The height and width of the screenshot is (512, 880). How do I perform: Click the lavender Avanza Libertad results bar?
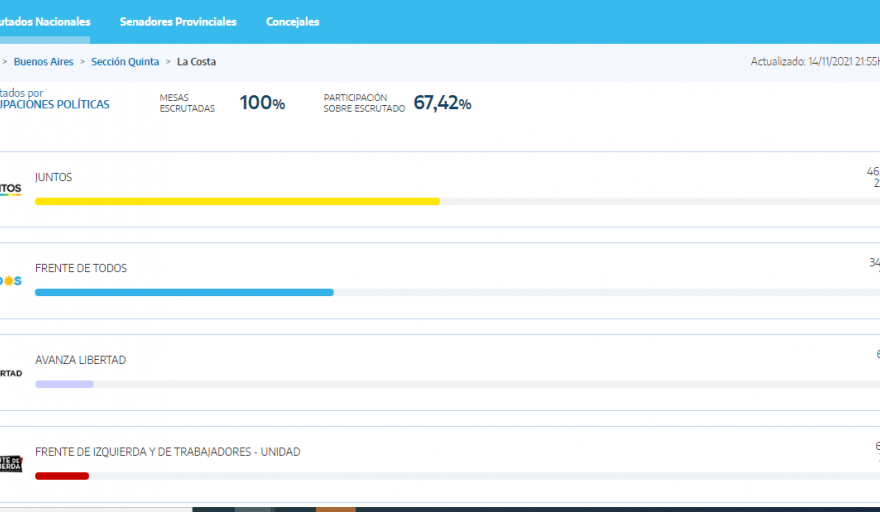click(x=64, y=384)
